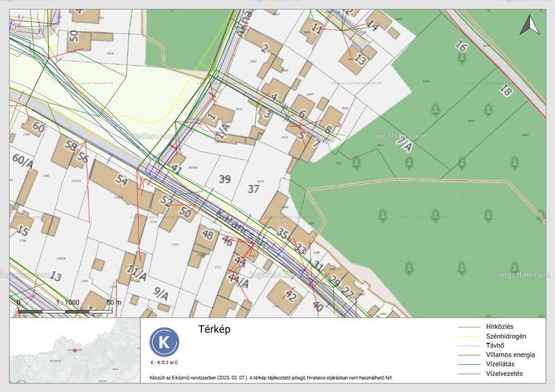Click house number 39 parcel label

click(225, 179)
